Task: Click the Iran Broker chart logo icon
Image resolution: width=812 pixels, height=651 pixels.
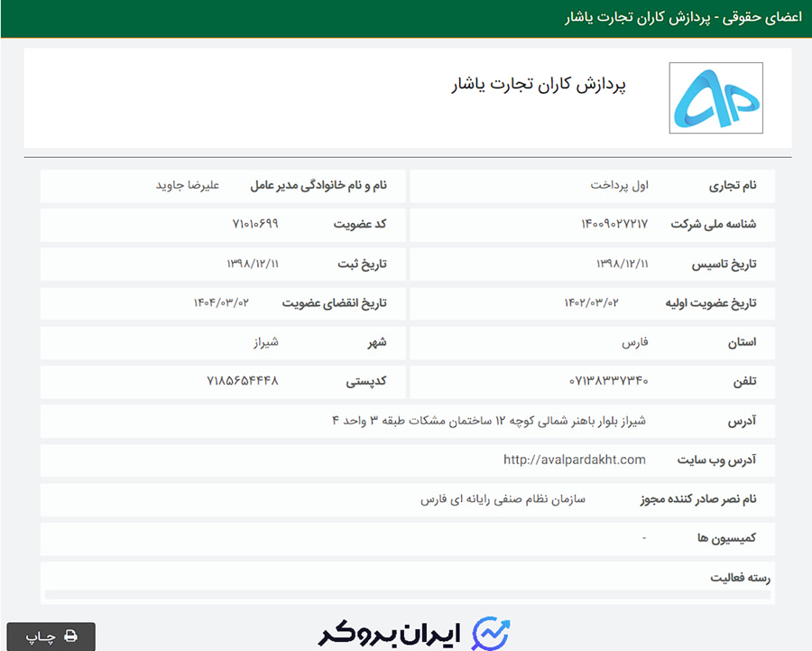Action: [x=491, y=633]
